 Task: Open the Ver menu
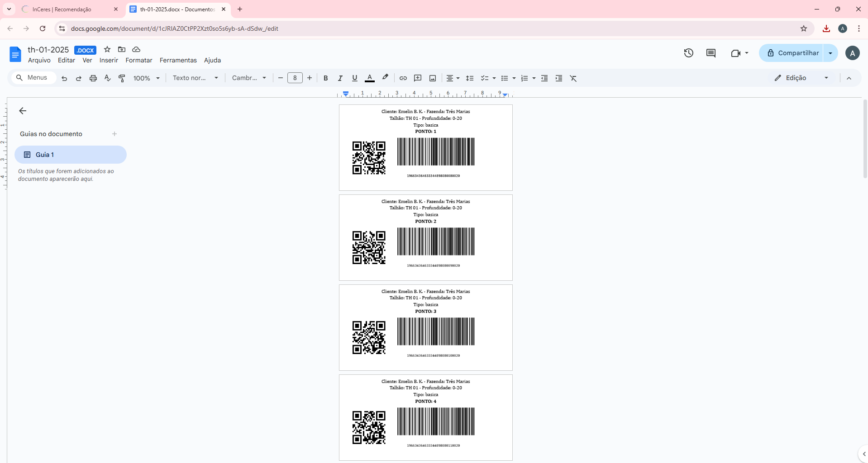[x=87, y=60]
